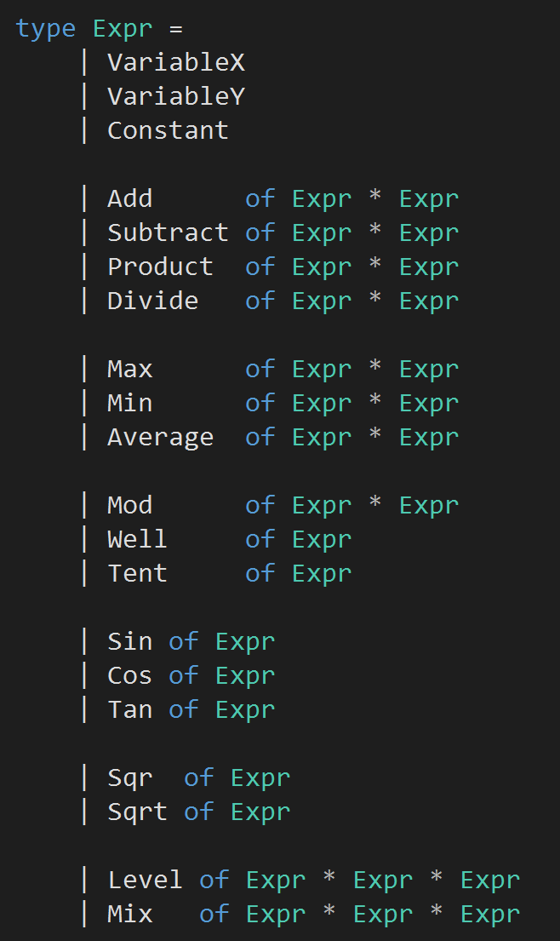Click the Sin case identifier
This screenshot has width=560, height=941.
[129, 641]
